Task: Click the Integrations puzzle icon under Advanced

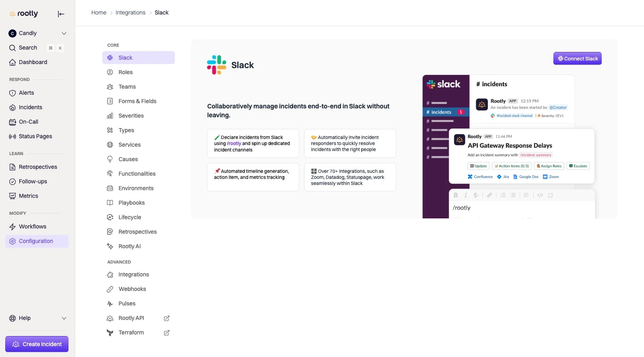Action: click(110, 275)
